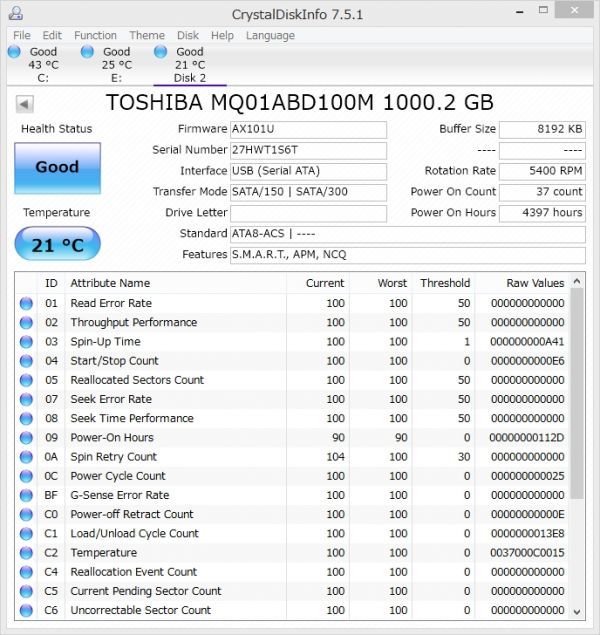Click the Raw Values column header

pyautogui.click(x=521, y=283)
